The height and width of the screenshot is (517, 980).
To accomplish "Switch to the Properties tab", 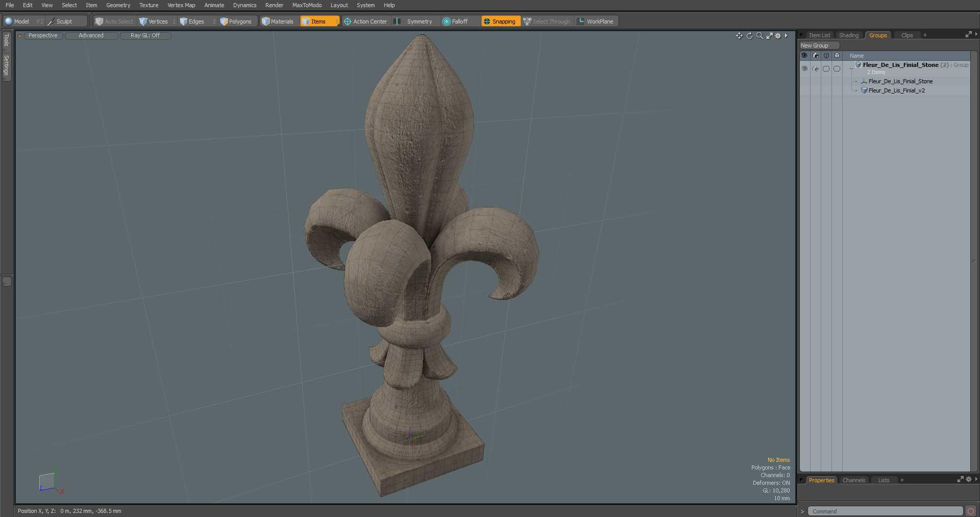I will pos(821,480).
